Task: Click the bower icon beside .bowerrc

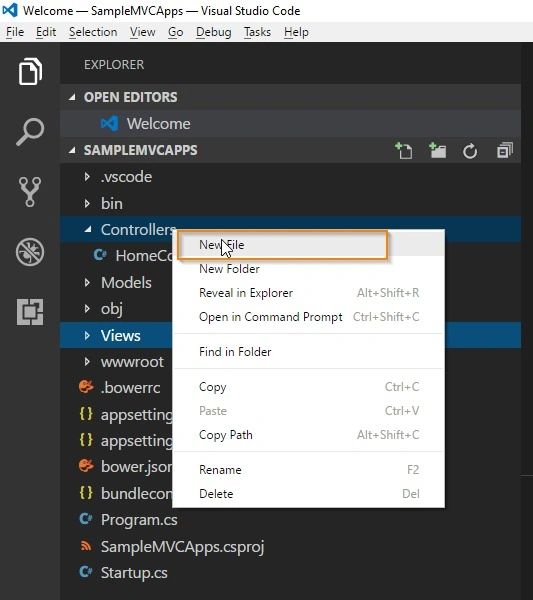Action: coord(86,387)
